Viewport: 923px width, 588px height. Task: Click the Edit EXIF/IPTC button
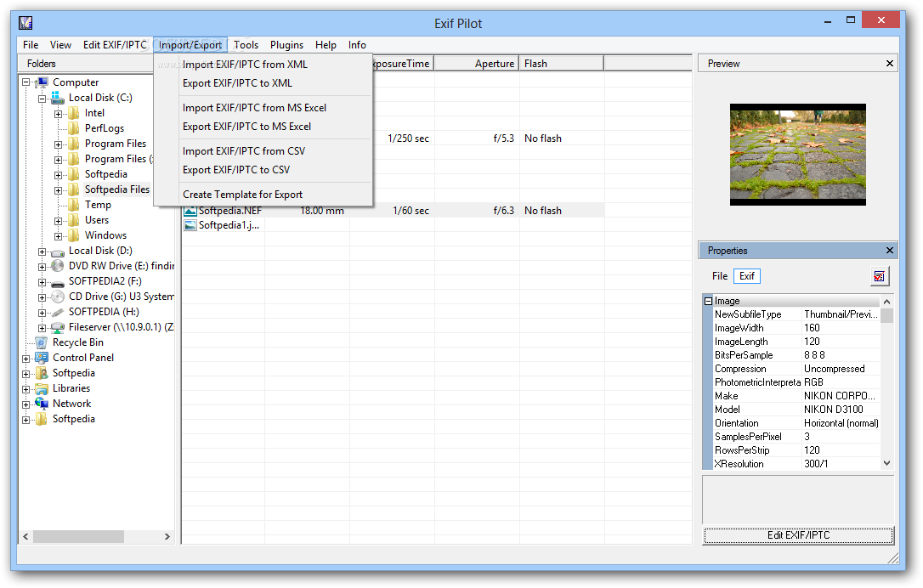(x=799, y=535)
